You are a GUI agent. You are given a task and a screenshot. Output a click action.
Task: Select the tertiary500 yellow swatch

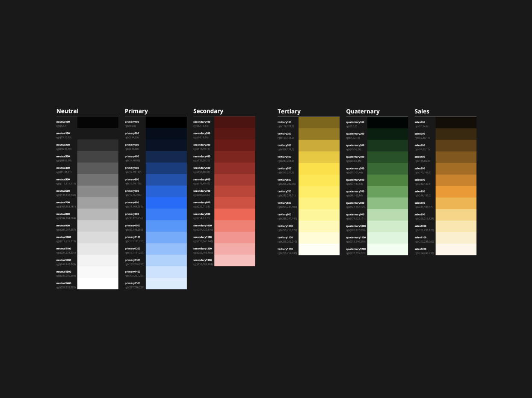319,169
